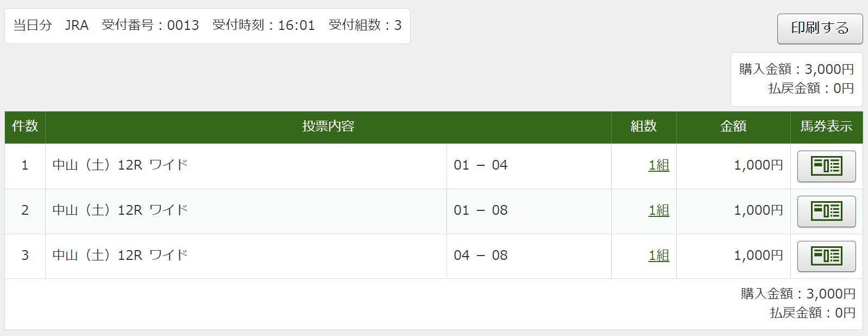
Task: Select row 1 race text 中山（土）12R ワイド
Action: coord(120,165)
